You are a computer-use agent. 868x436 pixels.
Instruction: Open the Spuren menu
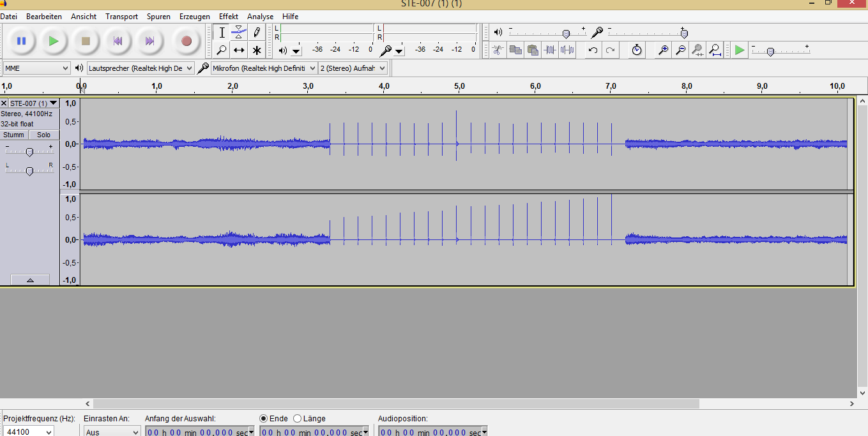click(x=158, y=17)
